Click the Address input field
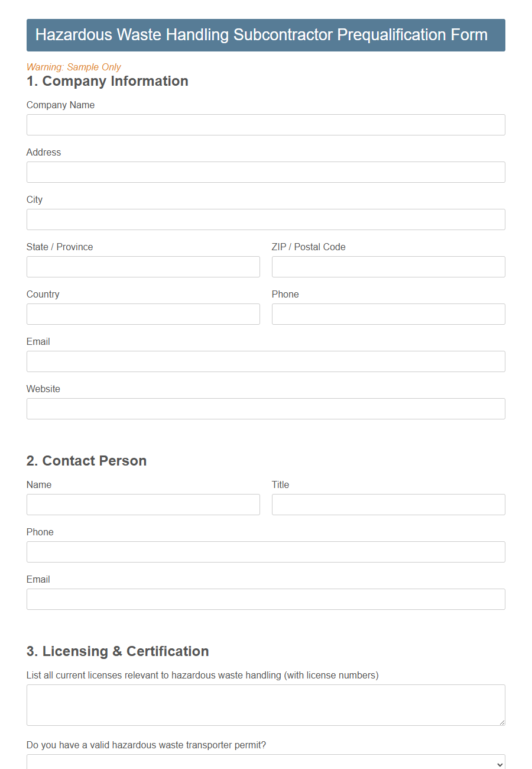The height and width of the screenshot is (769, 532). tap(266, 172)
